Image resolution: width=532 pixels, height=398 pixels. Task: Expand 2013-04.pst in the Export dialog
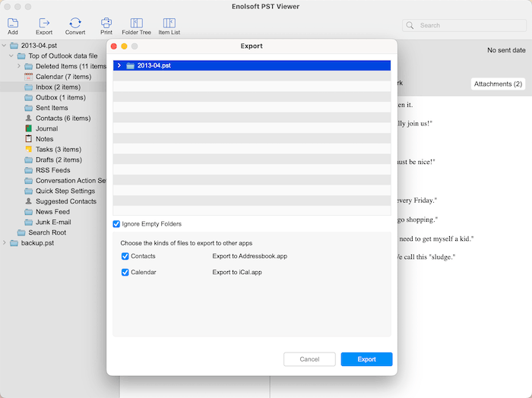(119, 66)
